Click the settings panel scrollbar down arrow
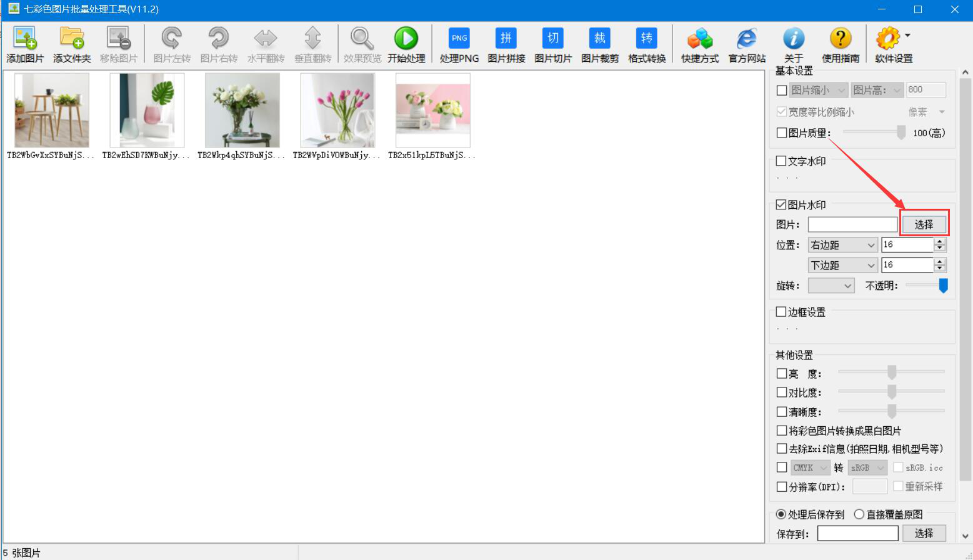This screenshot has width=973, height=560. tap(966, 536)
